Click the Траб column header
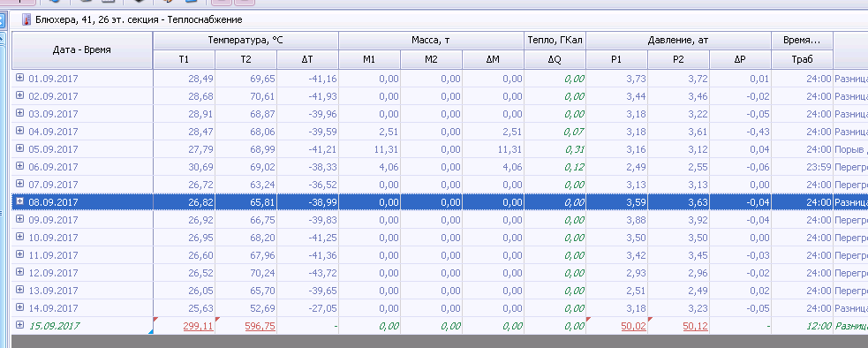868x348 pixels. pos(802,60)
